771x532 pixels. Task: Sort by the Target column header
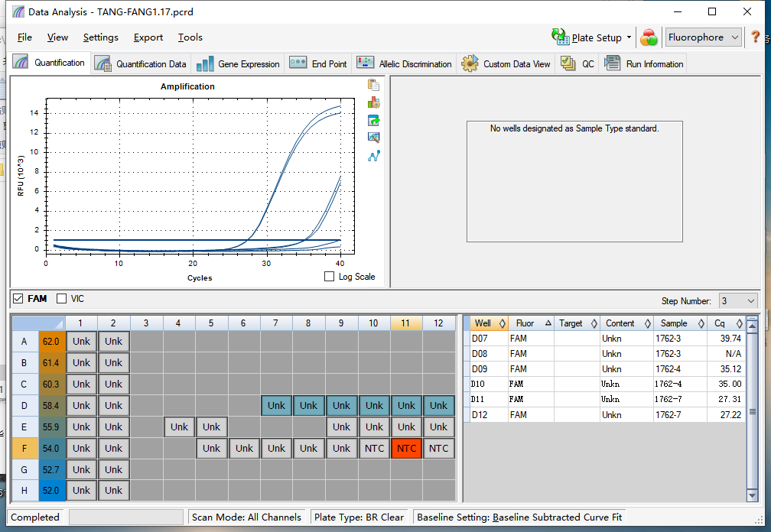(x=577, y=323)
